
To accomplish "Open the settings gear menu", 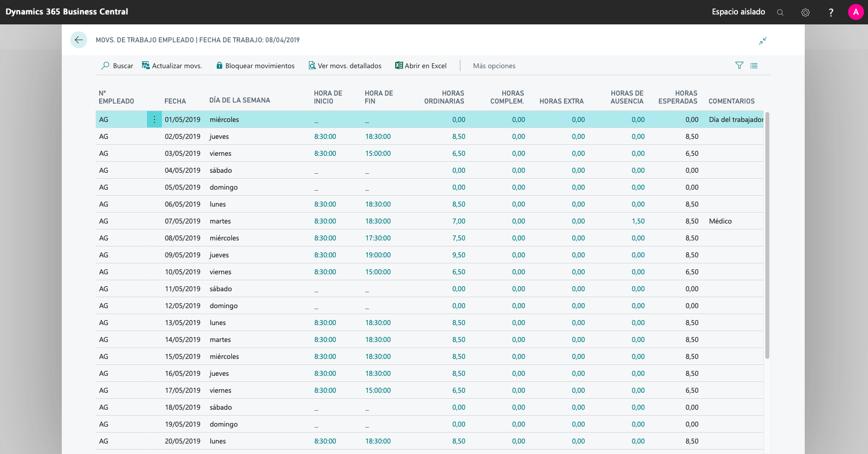I will [x=805, y=12].
